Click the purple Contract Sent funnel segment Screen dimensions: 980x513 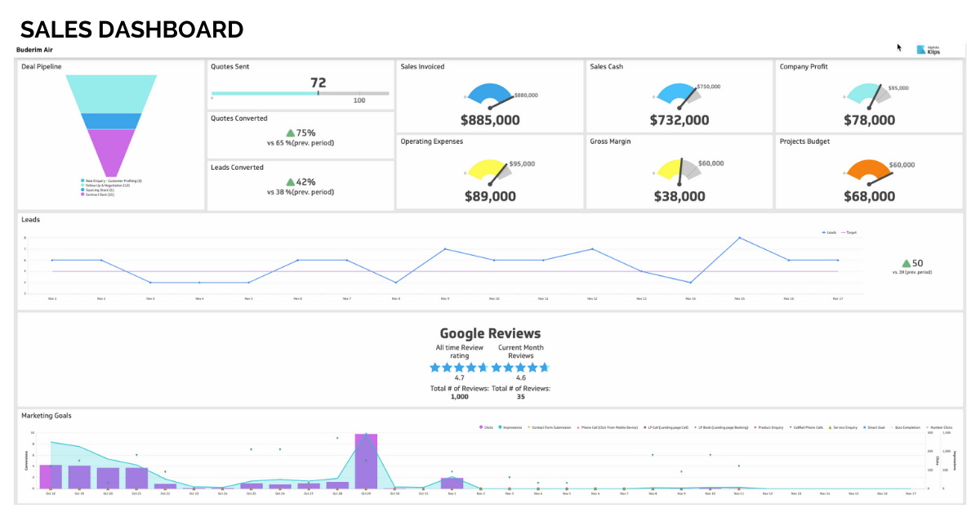[x=111, y=149]
